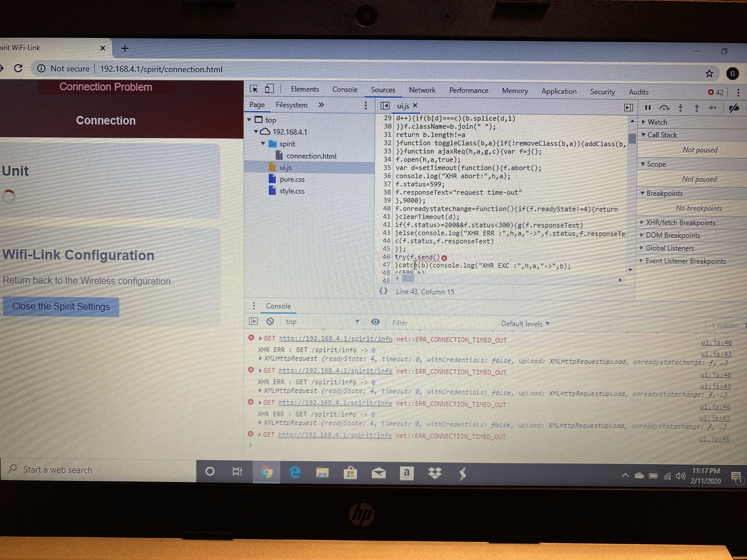Click the console Filter input field

439,323
